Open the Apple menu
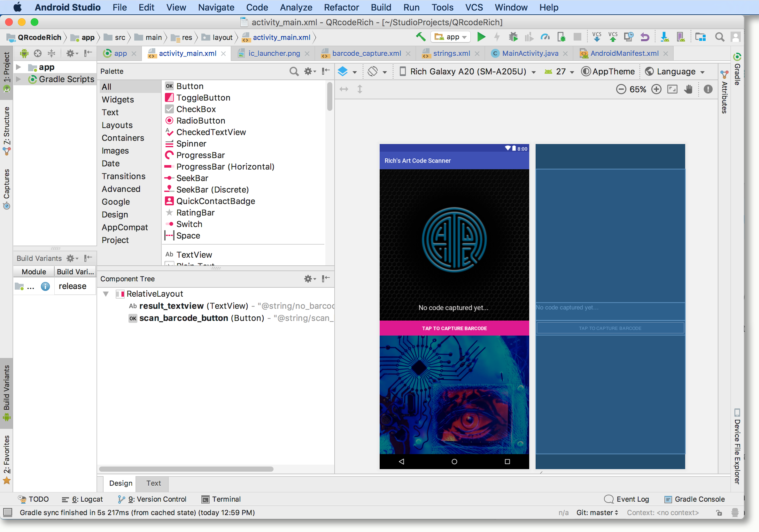This screenshot has height=532, width=759. [17, 7]
